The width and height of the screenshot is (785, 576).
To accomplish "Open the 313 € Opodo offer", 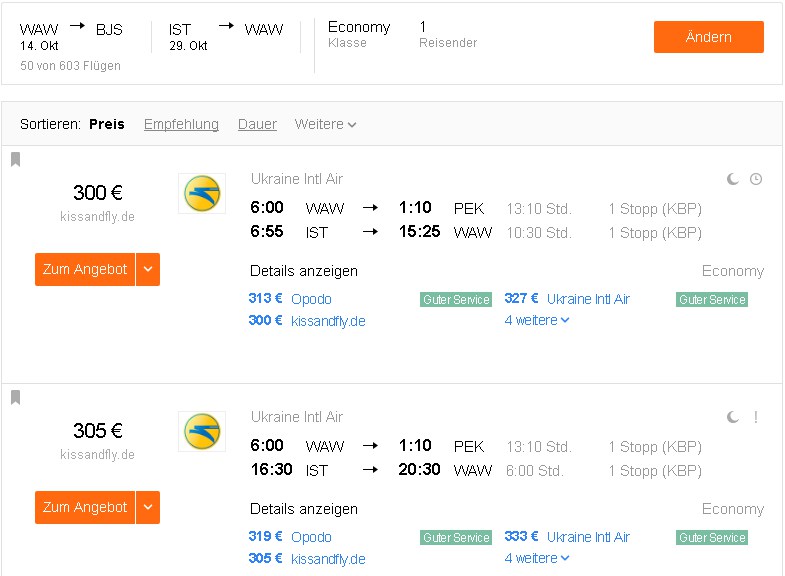I will (290, 299).
